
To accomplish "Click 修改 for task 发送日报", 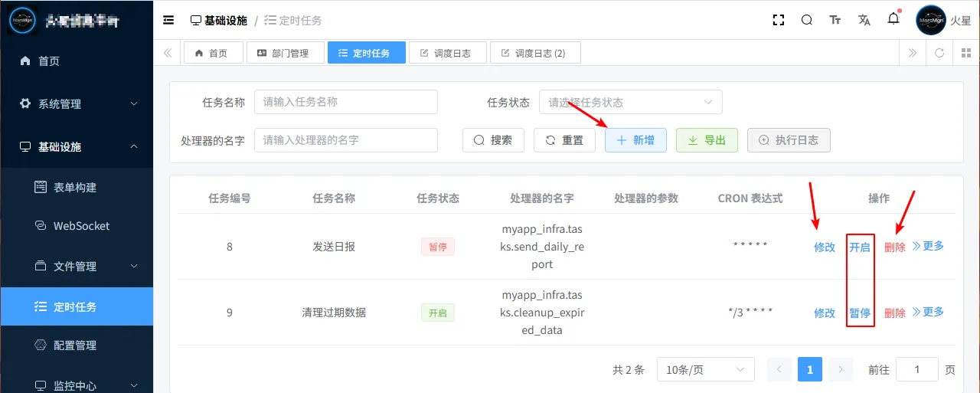I will [825, 247].
